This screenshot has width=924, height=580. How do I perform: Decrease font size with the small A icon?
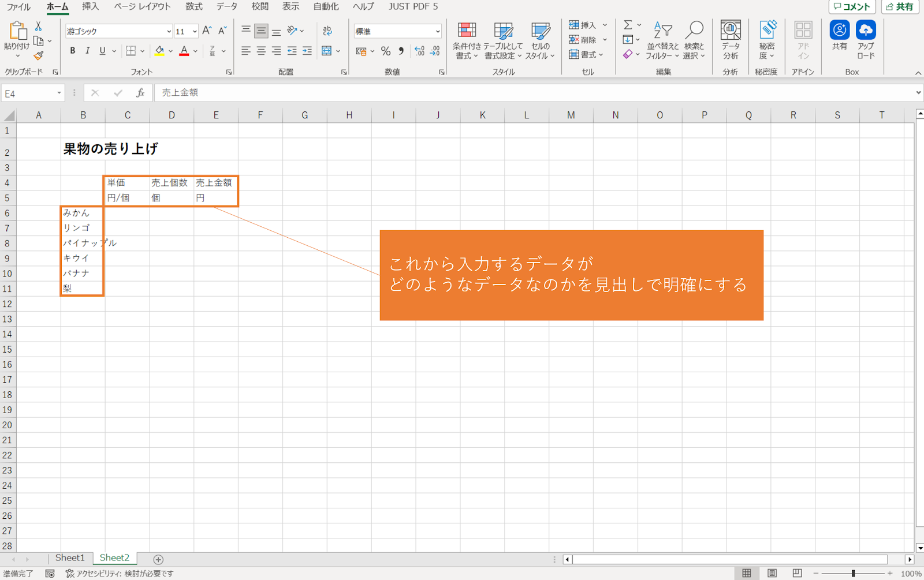pyautogui.click(x=222, y=31)
